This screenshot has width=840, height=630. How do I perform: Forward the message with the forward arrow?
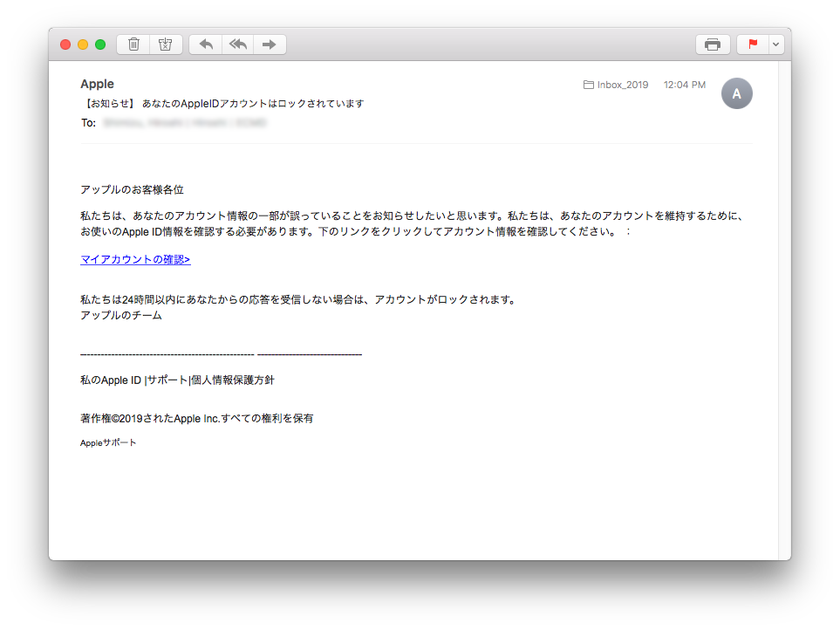270,45
